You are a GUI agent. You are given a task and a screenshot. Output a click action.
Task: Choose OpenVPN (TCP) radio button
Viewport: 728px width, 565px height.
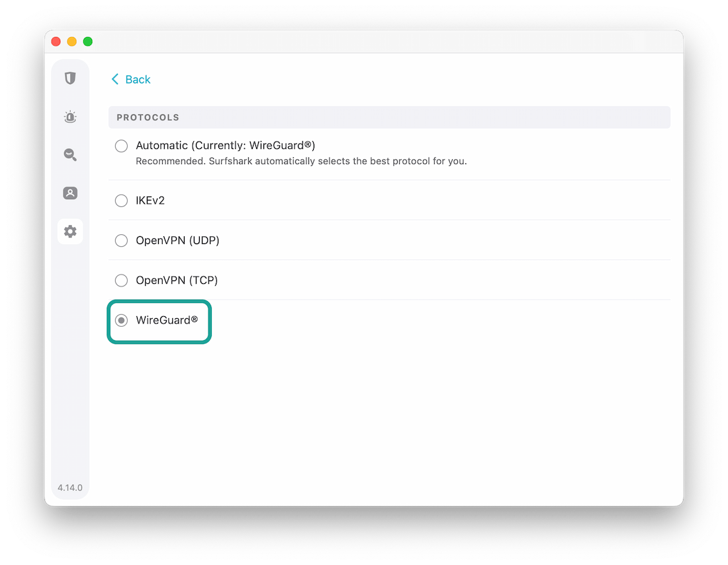[x=121, y=281]
